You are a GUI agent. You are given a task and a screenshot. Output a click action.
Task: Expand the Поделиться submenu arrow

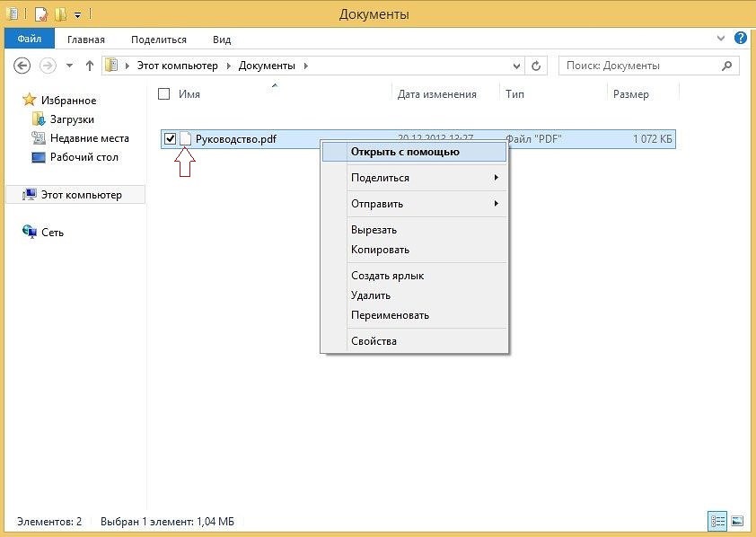click(x=497, y=178)
